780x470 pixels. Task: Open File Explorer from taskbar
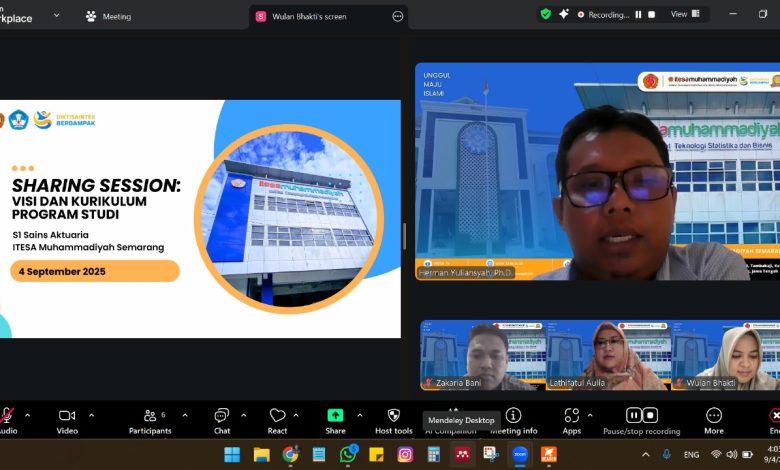261,454
